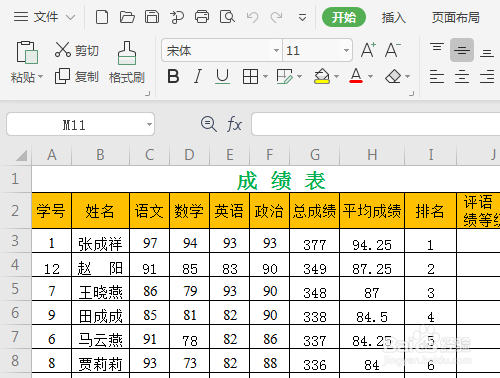Image resolution: width=500 pixels, height=378 pixels.
Task: Toggle bold formatting
Action: point(173,76)
